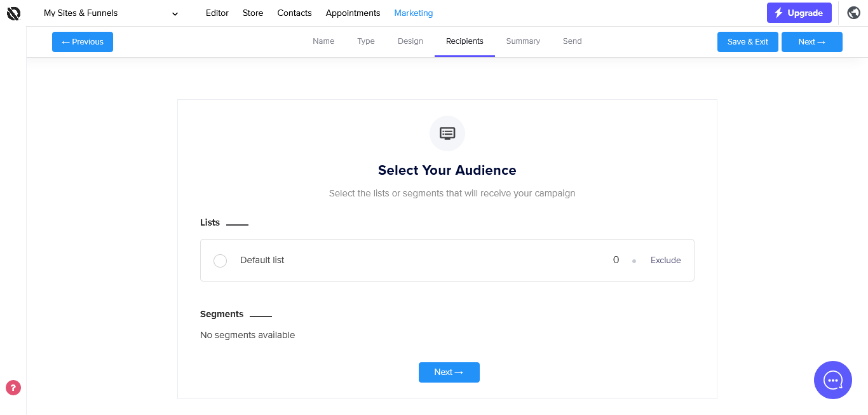Open the live chat bubble

click(832, 380)
